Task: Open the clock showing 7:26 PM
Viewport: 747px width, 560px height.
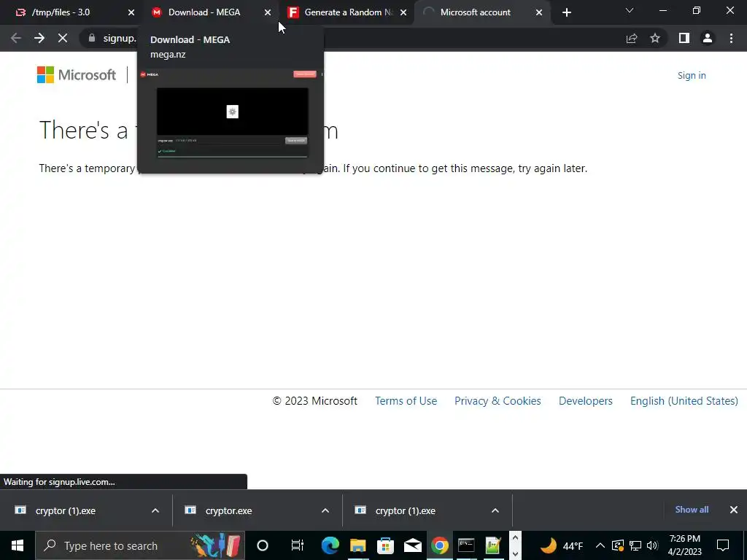Action: (x=684, y=545)
